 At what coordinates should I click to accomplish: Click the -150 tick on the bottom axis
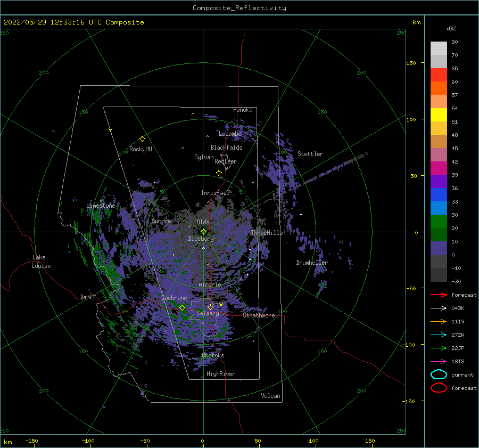31,441
